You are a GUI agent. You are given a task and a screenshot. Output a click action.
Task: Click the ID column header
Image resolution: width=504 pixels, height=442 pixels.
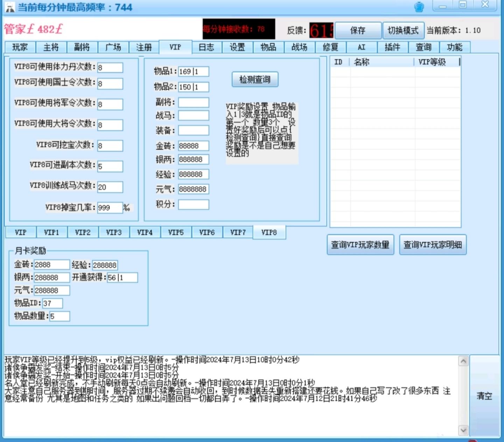pos(340,62)
